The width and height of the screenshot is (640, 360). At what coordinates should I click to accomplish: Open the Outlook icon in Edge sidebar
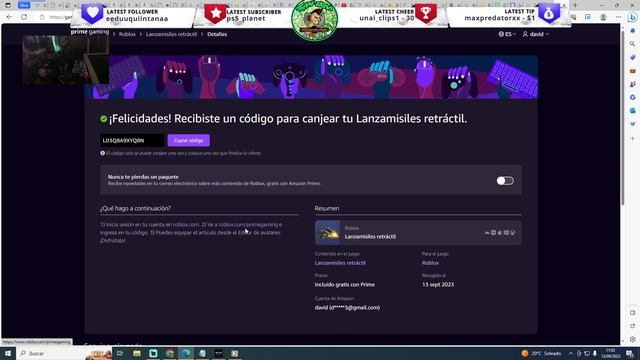tap(633, 111)
